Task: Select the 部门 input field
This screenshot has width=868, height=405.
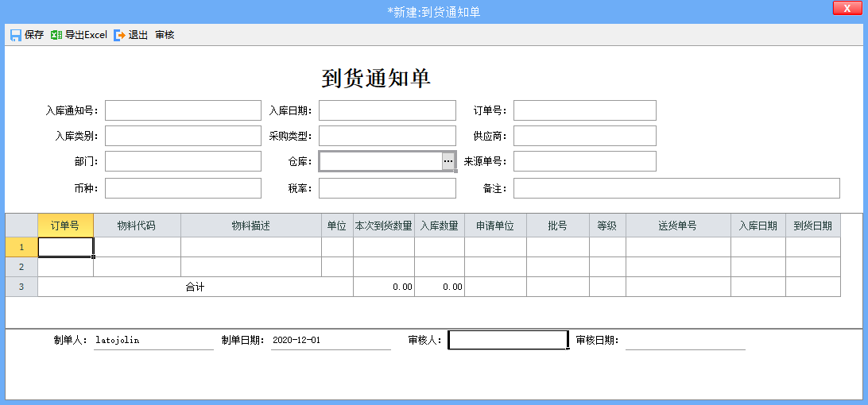Action: tap(183, 161)
